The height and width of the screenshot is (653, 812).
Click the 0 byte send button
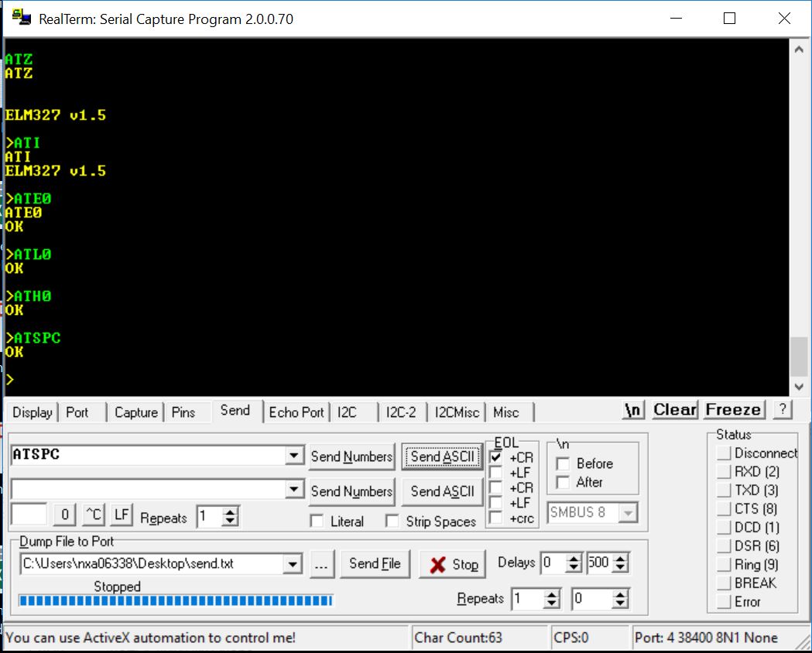pos(66,515)
